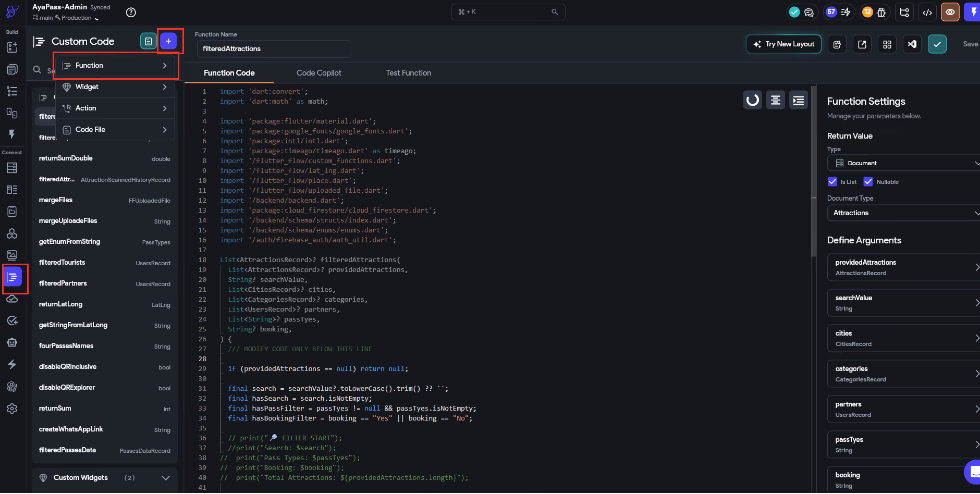This screenshot has height=494, width=980.
Task: Toggle the Is List checkbox
Action: click(x=832, y=182)
